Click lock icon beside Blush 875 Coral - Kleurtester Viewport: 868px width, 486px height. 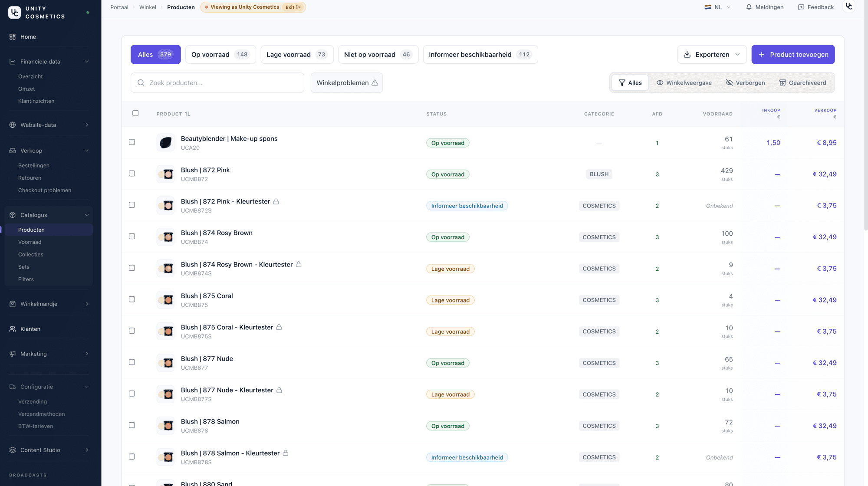[x=279, y=327]
